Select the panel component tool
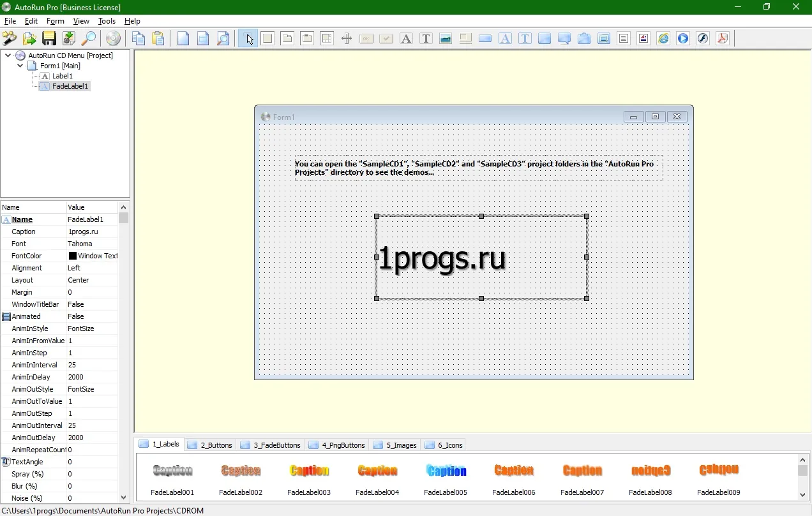This screenshot has height=516, width=812. 267,38
